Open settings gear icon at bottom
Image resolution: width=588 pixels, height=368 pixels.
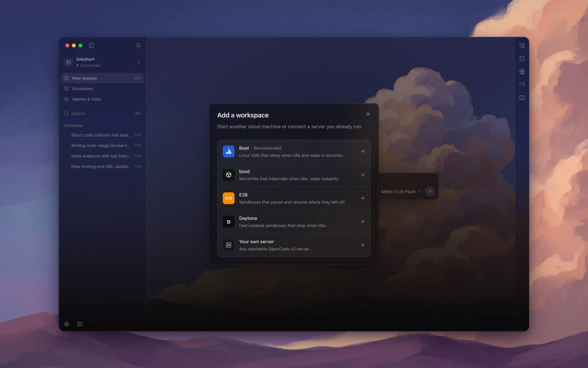click(x=67, y=324)
